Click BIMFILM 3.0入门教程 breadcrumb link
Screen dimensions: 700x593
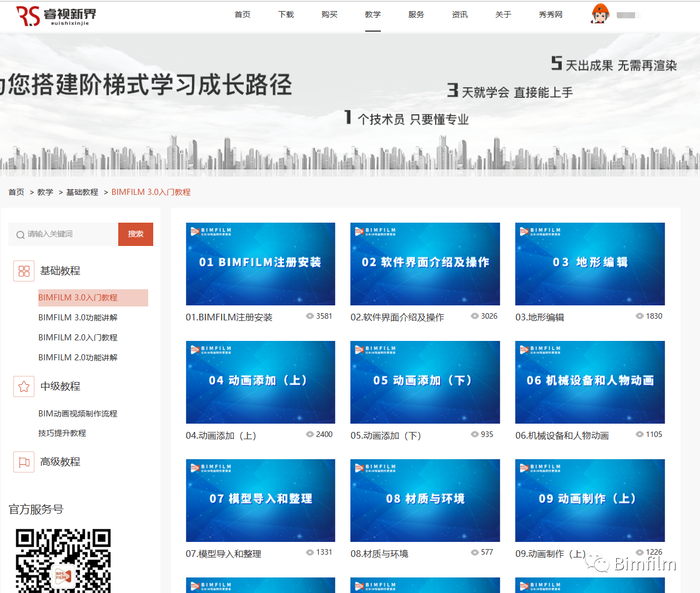pos(151,192)
